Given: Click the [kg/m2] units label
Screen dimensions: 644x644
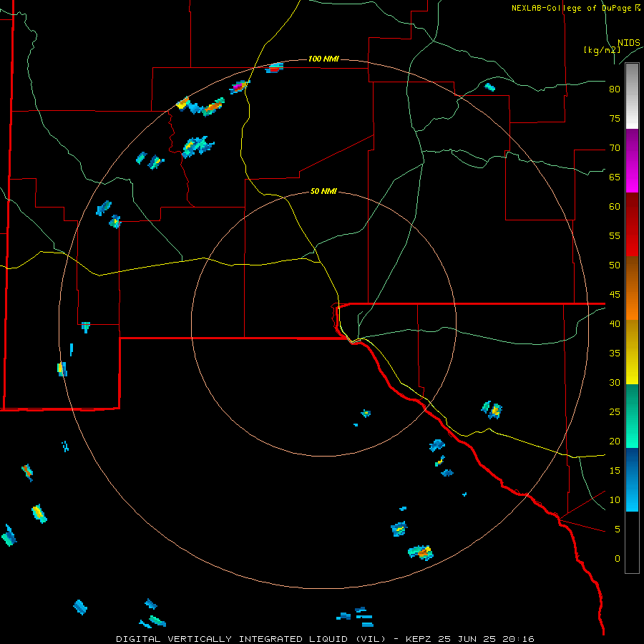Looking at the screenshot, I should tap(602, 50).
